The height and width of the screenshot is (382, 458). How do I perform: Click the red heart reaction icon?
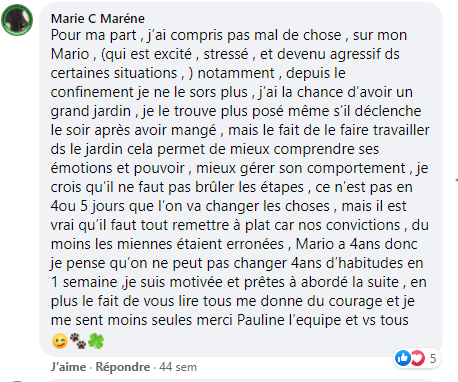tap(417, 358)
